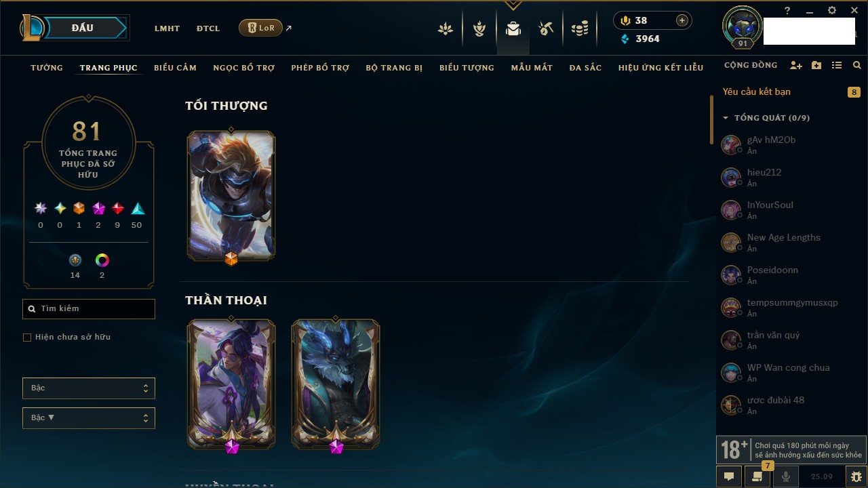The image size is (868, 488).
Task: Open the first 'Bậc' dropdown
Action: 89,388
